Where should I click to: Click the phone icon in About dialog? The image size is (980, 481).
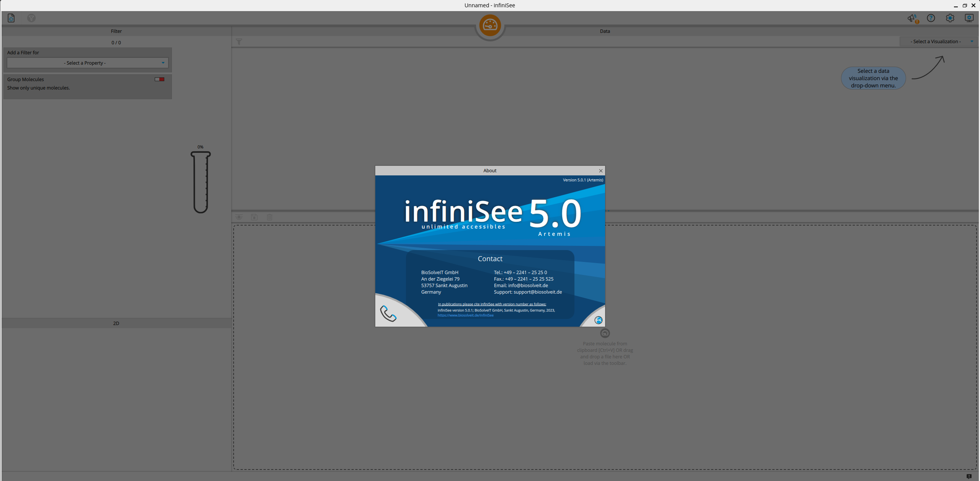tap(388, 313)
